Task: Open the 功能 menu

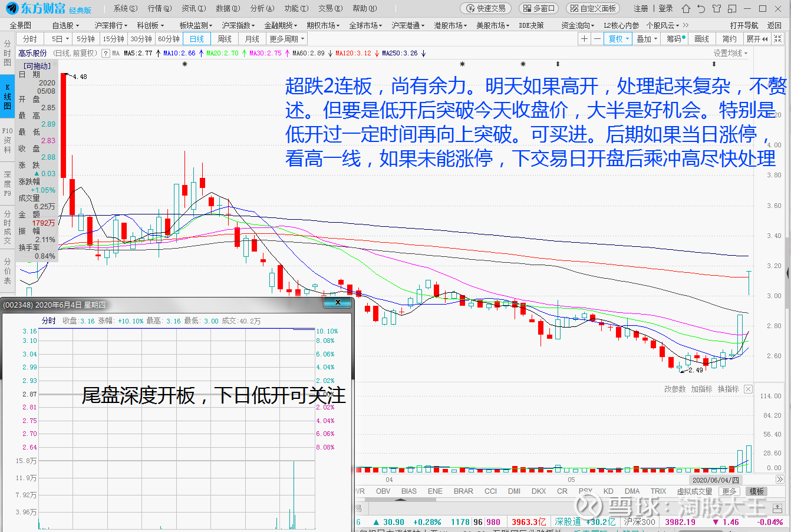Action: (x=296, y=8)
